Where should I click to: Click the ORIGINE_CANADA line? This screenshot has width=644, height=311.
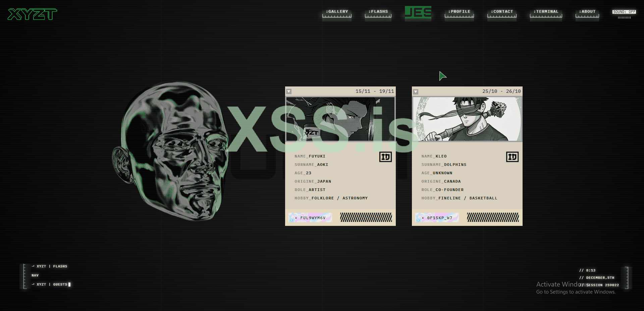point(441,181)
